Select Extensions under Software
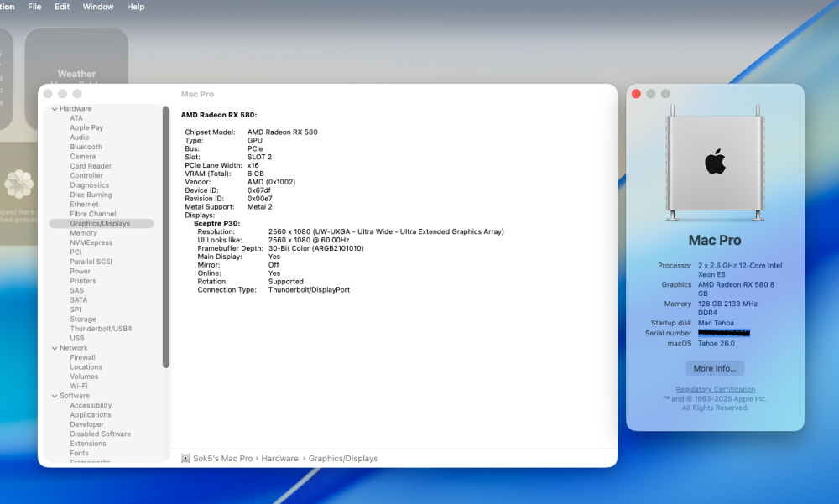The height and width of the screenshot is (504, 839). tap(88, 444)
